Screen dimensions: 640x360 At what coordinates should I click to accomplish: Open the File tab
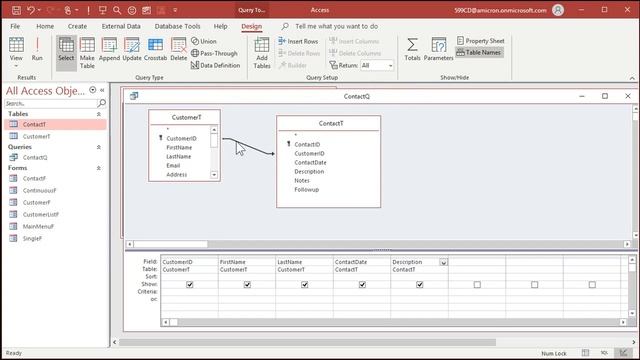(15, 26)
